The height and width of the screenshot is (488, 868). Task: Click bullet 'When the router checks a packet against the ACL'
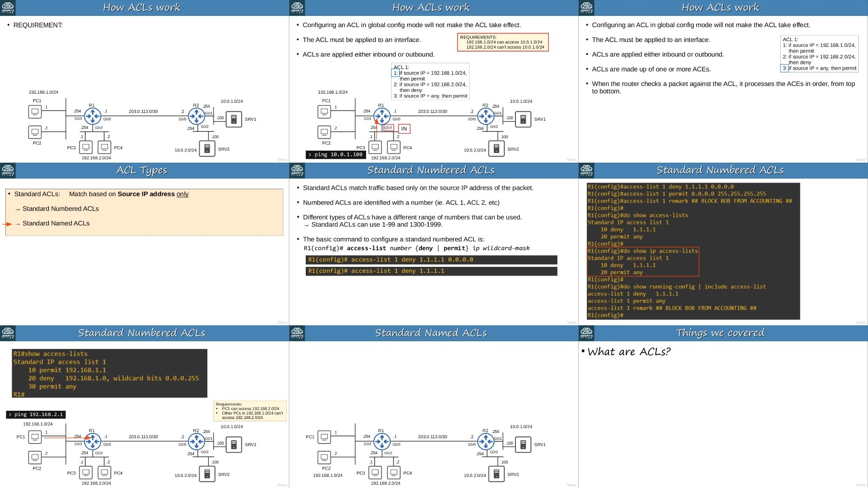click(x=723, y=87)
